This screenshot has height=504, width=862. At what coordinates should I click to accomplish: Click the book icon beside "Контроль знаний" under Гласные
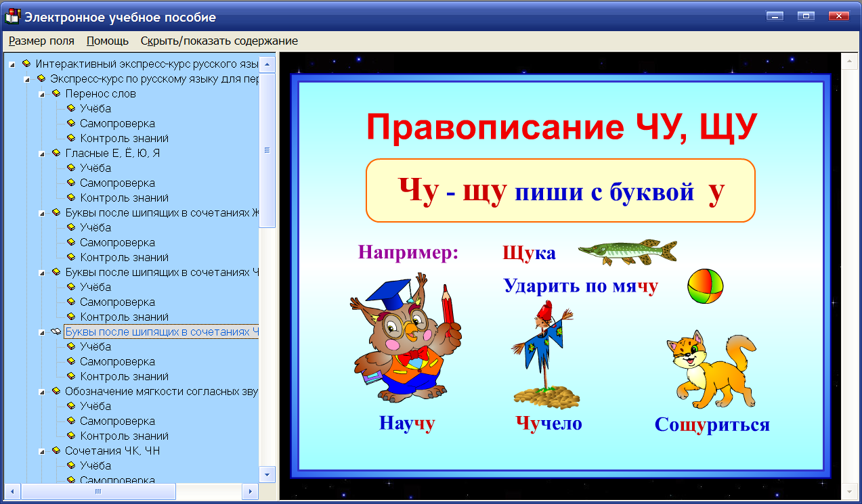coord(70,198)
